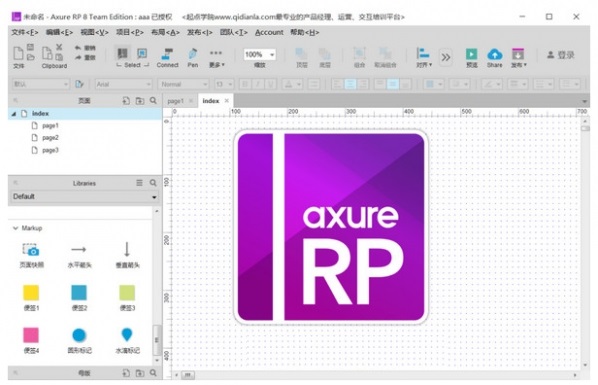Viewport: 598px width, 385px height.
Task: Open Libraries panel options menu icon
Action: click(140, 183)
